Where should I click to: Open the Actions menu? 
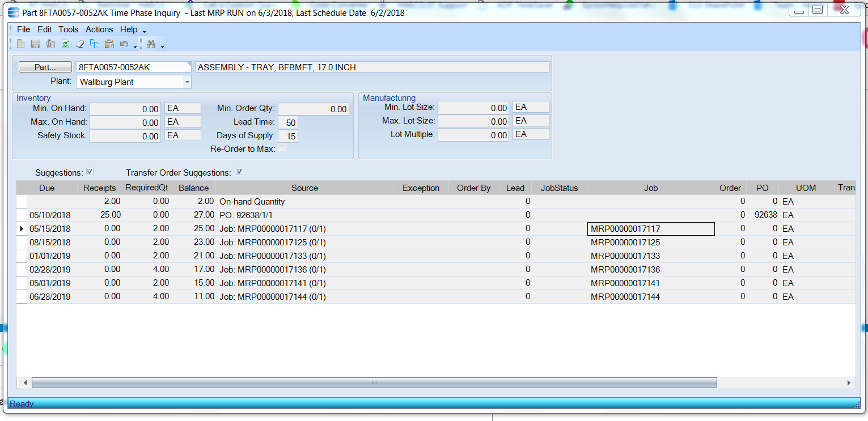point(99,29)
